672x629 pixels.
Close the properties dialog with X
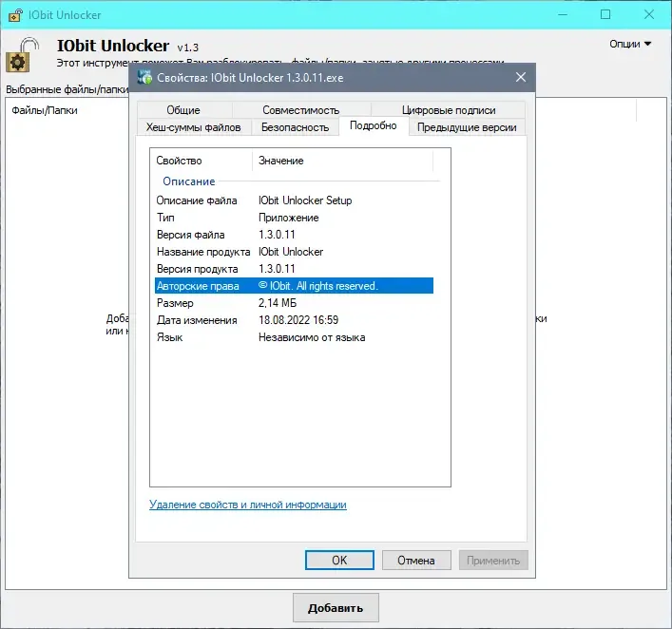point(521,77)
